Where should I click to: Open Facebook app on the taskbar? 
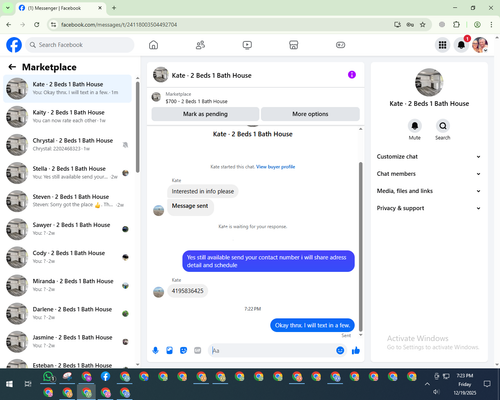tap(105, 376)
